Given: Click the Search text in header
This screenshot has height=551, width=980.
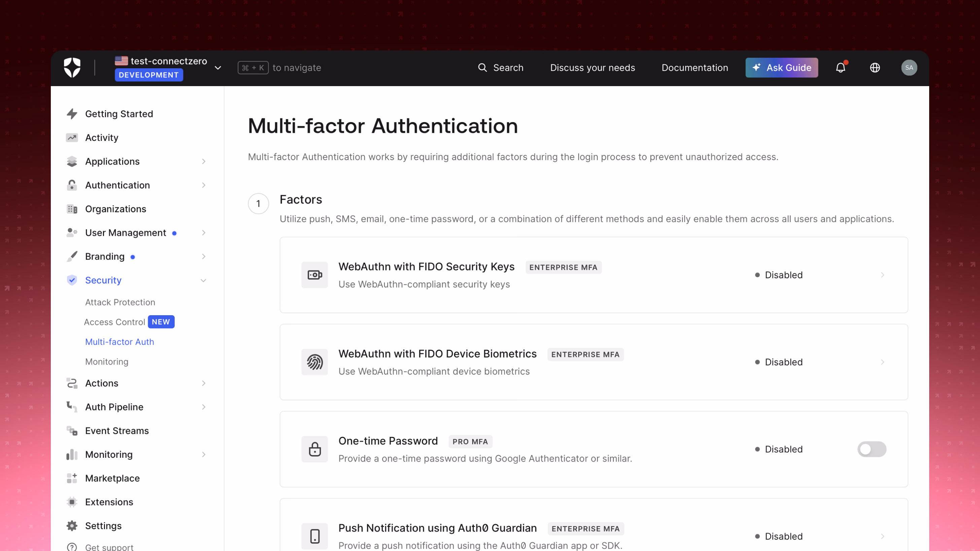Looking at the screenshot, I should pyautogui.click(x=508, y=68).
